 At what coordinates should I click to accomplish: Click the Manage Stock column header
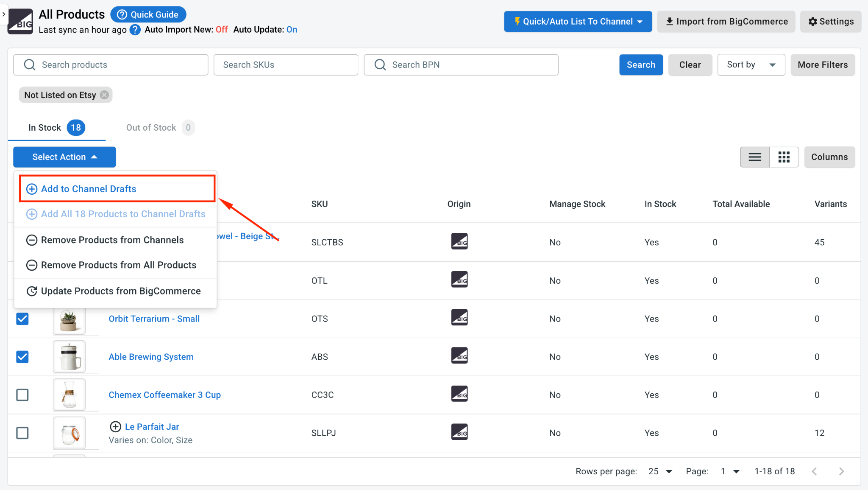pyautogui.click(x=577, y=204)
